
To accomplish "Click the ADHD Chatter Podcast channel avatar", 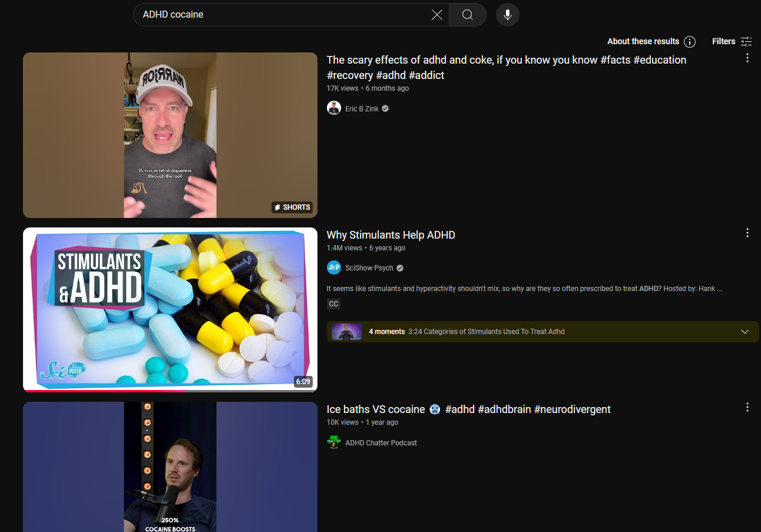I will pos(334,442).
